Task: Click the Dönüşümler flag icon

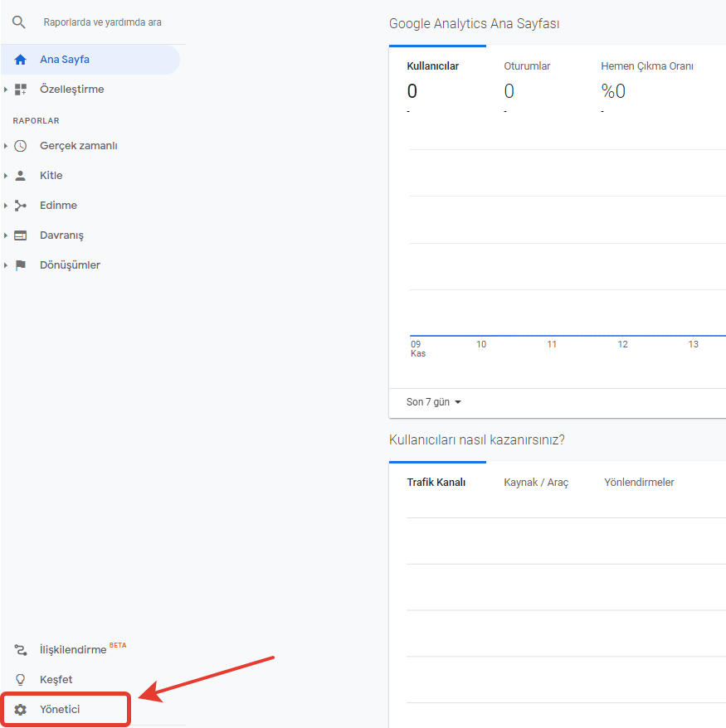Action: [x=21, y=265]
